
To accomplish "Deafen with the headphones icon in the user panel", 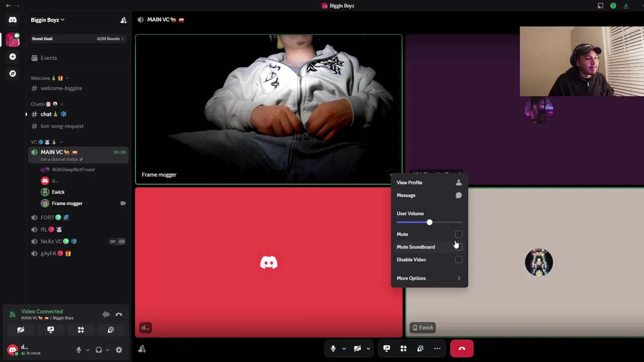I will [x=99, y=350].
